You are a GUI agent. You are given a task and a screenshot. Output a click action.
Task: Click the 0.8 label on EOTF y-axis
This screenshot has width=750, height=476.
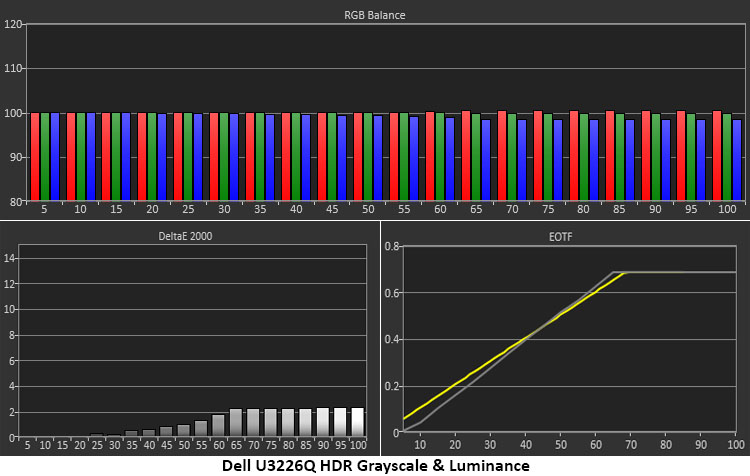(x=392, y=247)
